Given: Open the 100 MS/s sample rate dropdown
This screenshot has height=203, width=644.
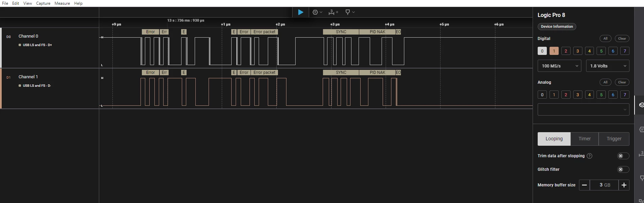Looking at the screenshot, I should coord(559,66).
